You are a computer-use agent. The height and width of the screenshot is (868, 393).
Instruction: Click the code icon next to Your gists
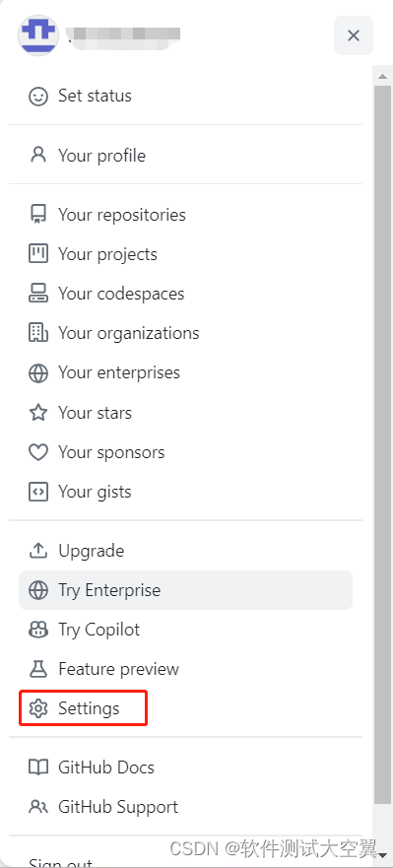point(38,492)
